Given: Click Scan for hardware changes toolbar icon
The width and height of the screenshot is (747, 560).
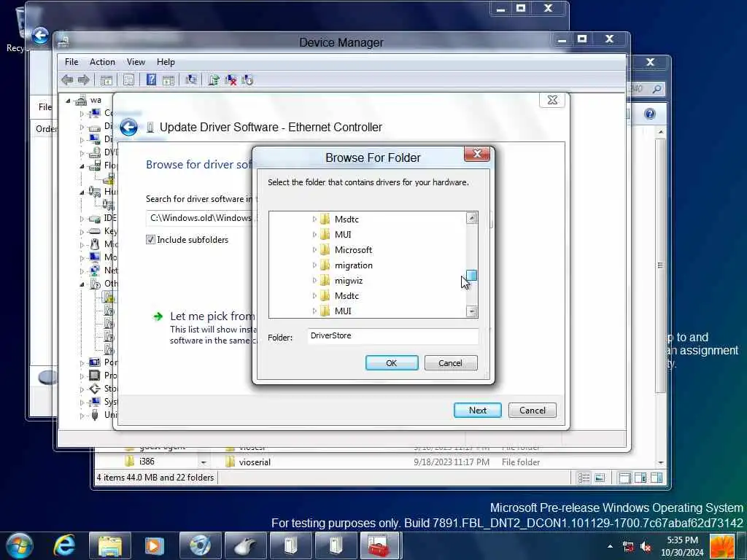Looking at the screenshot, I should click(x=191, y=80).
